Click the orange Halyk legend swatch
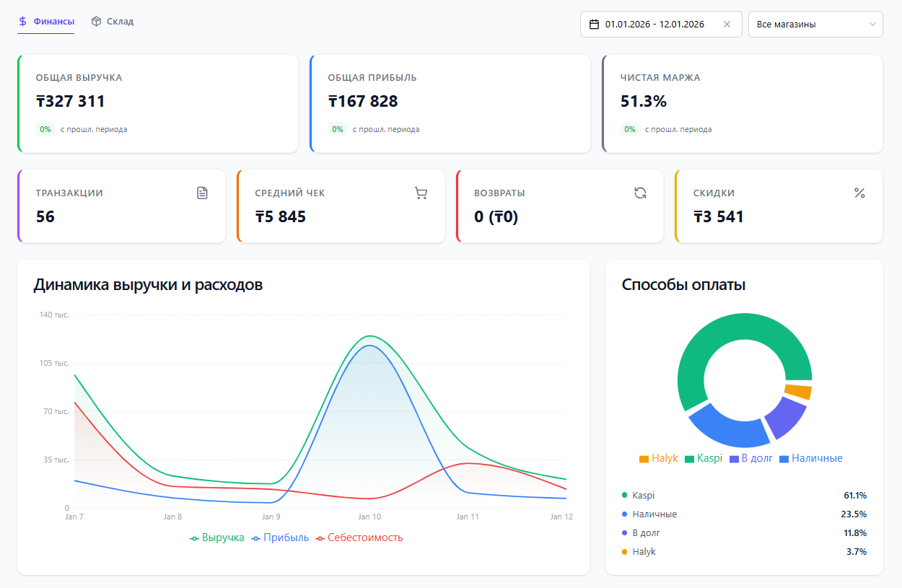Screen dimensions: 902x588 [644, 459]
